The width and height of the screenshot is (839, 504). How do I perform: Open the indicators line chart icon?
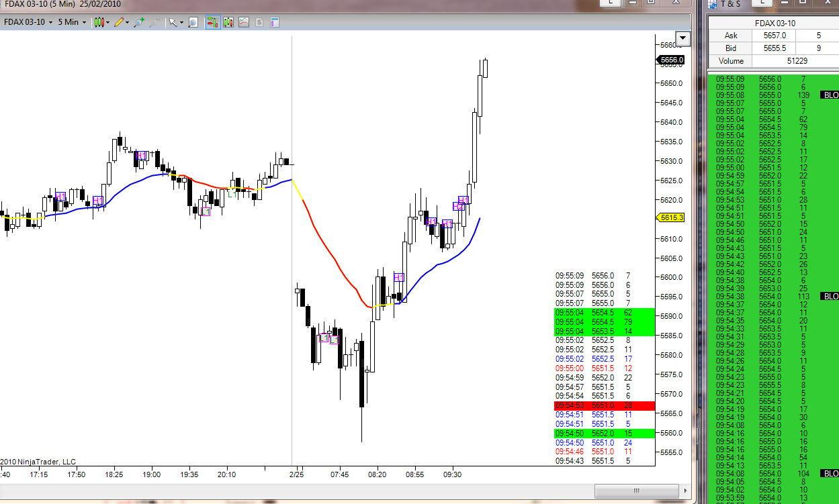pos(244,22)
